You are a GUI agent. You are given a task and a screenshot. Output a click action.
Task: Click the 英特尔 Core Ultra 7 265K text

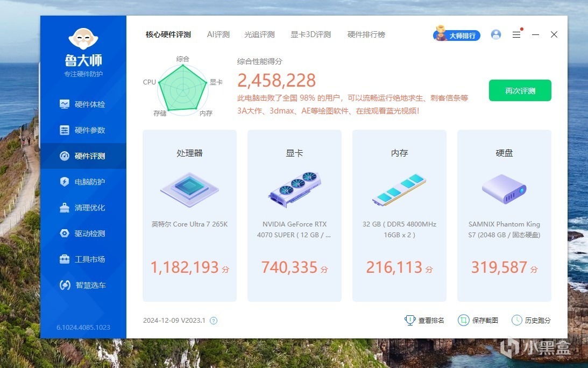click(190, 224)
